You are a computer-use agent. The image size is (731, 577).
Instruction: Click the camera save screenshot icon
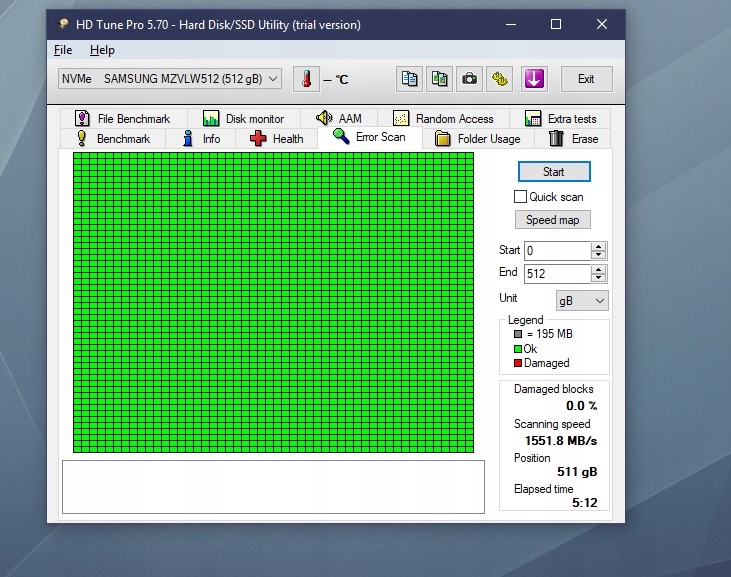coord(468,79)
